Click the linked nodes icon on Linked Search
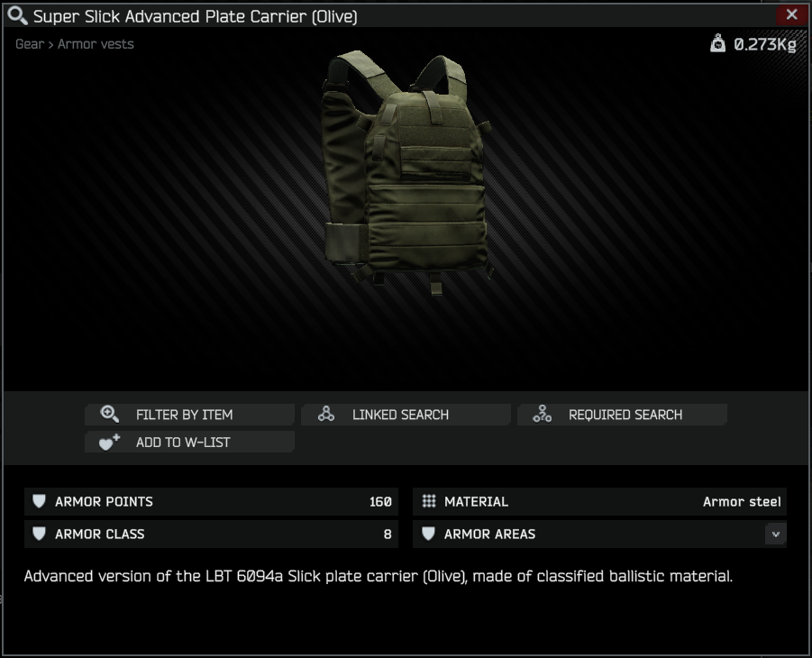 325,414
